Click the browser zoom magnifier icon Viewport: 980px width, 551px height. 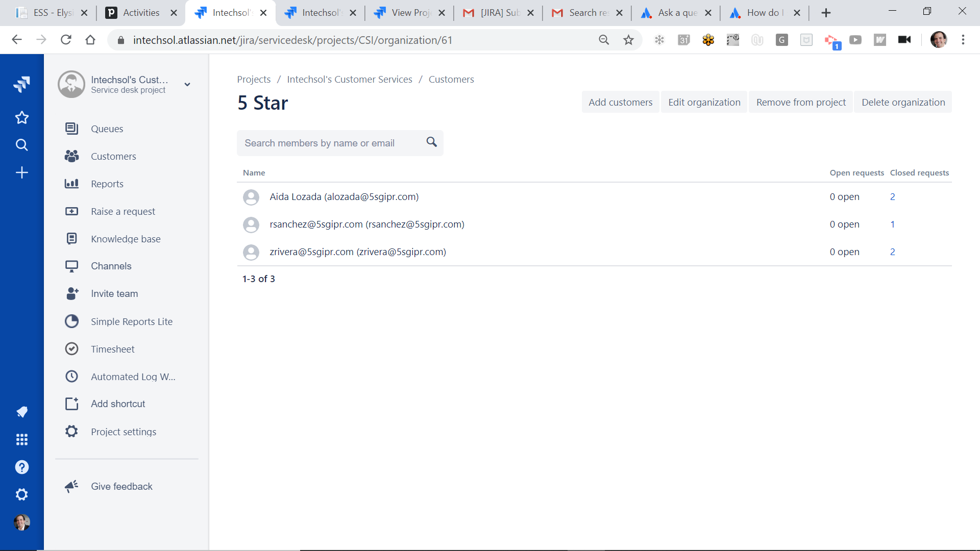tap(604, 40)
